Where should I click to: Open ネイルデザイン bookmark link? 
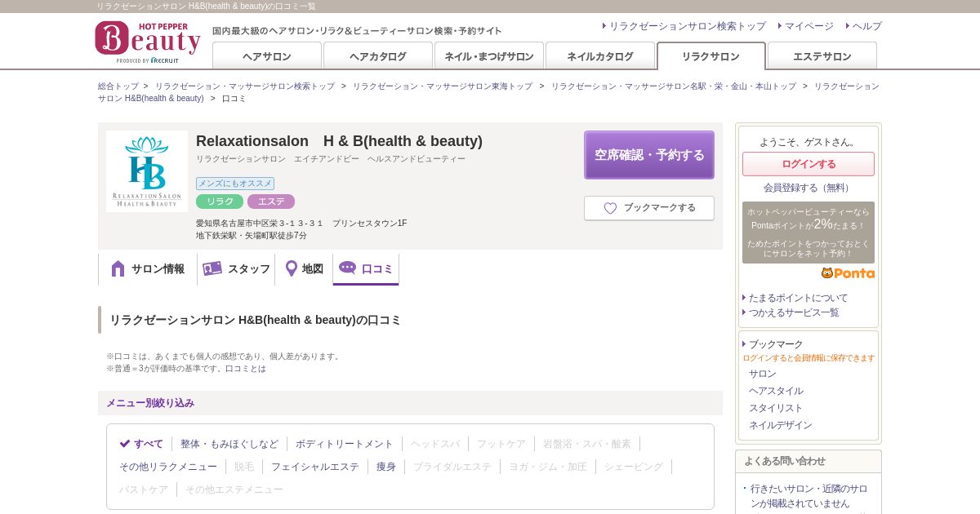pos(781,425)
